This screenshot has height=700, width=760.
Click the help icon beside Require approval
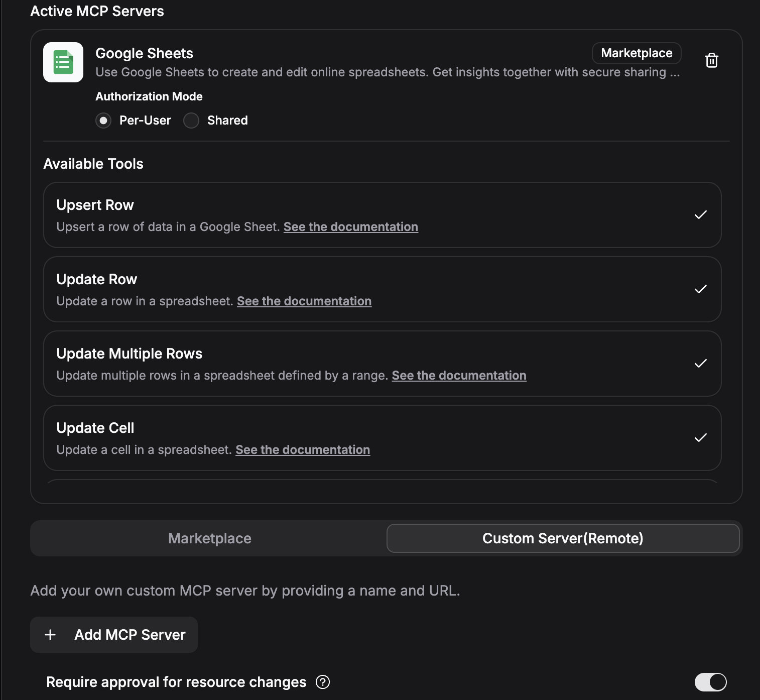(x=323, y=682)
